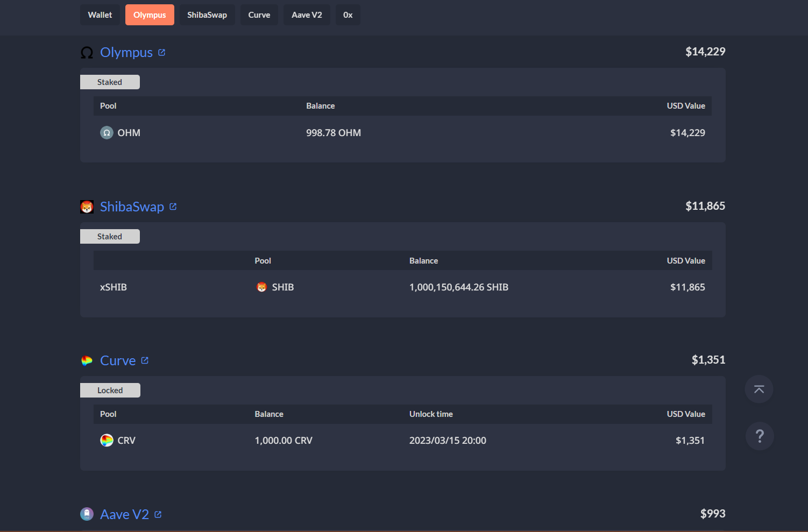Click the Curve table Balance header
Image resolution: width=808 pixels, height=532 pixels.
269,414
